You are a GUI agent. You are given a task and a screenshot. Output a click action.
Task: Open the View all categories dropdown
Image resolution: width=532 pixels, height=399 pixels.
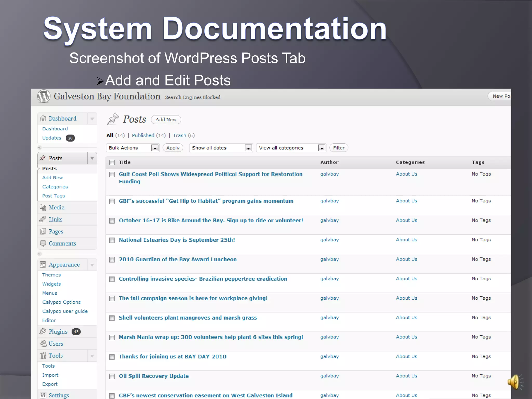point(291,148)
